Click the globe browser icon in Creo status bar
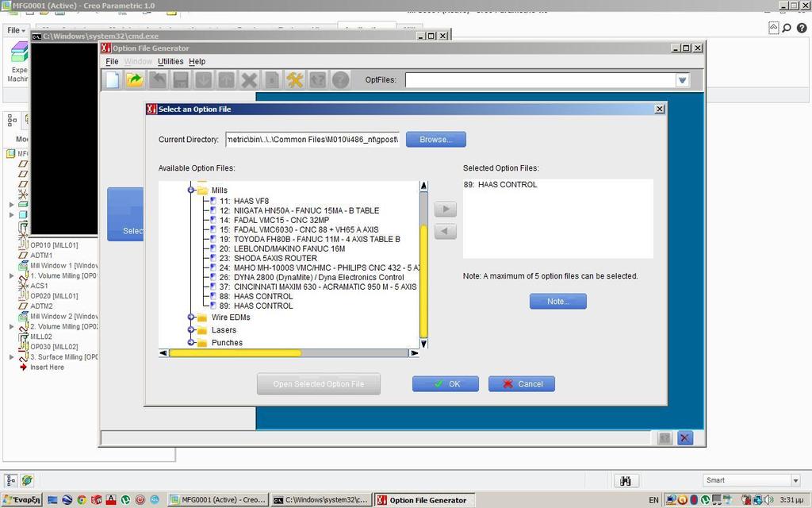 click(x=28, y=480)
